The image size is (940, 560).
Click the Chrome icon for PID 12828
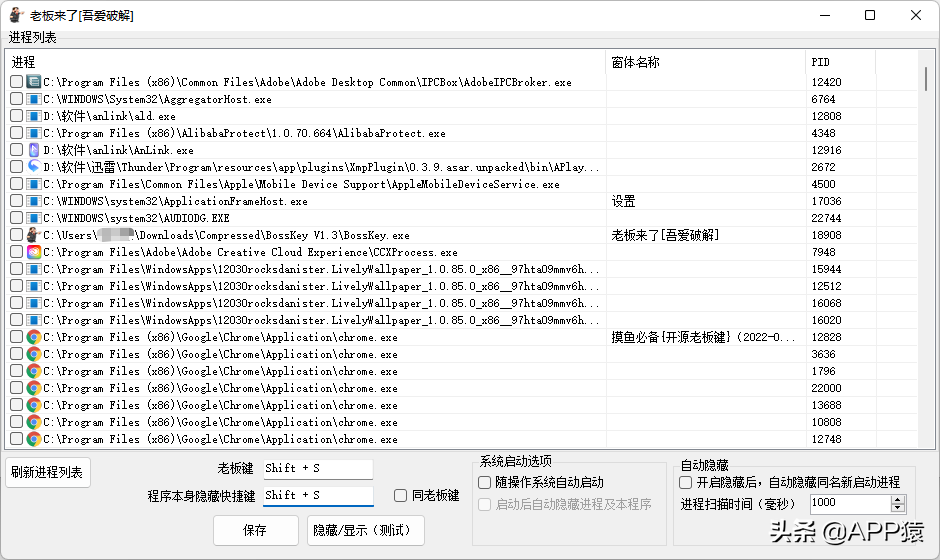[x=34, y=337]
